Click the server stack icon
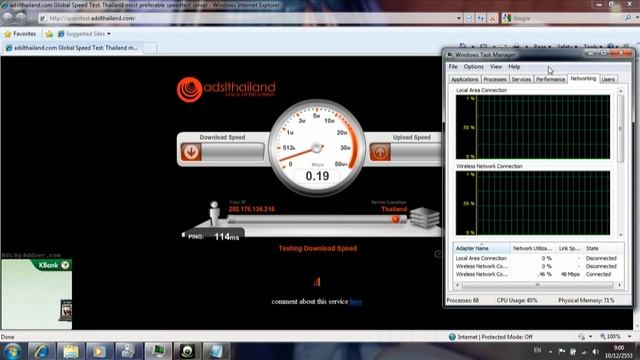The image size is (640, 360). click(424, 217)
